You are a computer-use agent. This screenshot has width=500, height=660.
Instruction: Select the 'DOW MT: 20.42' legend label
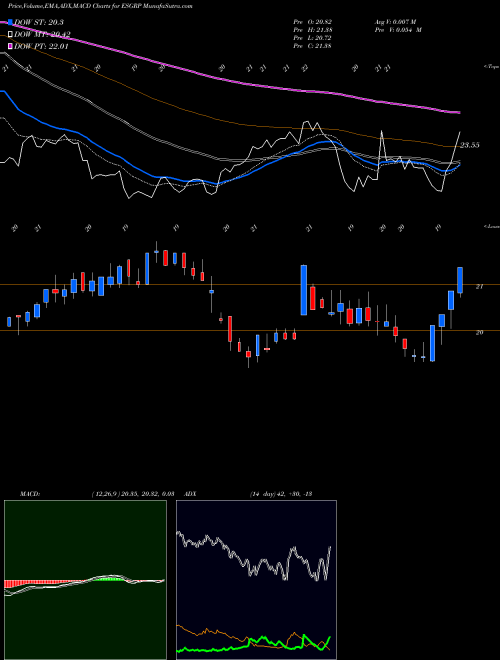pyautogui.click(x=42, y=35)
